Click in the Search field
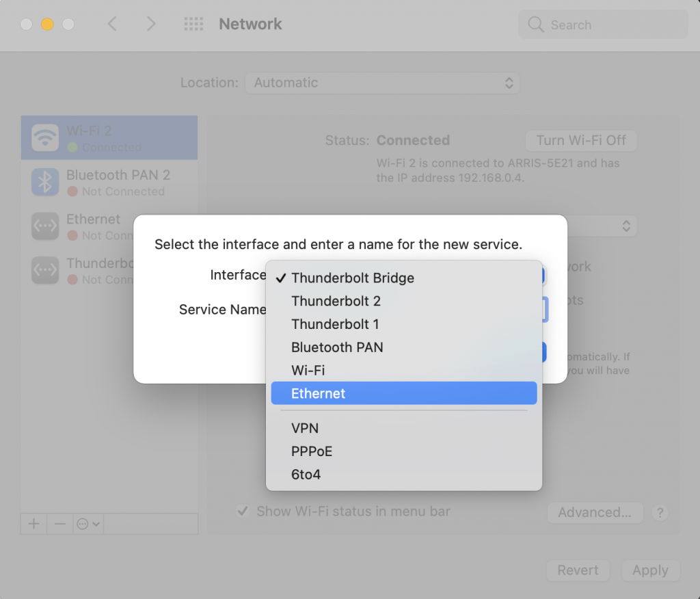Image resolution: width=700 pixels, height=599 pixels. pyautogui.click(x=603, y=25)
